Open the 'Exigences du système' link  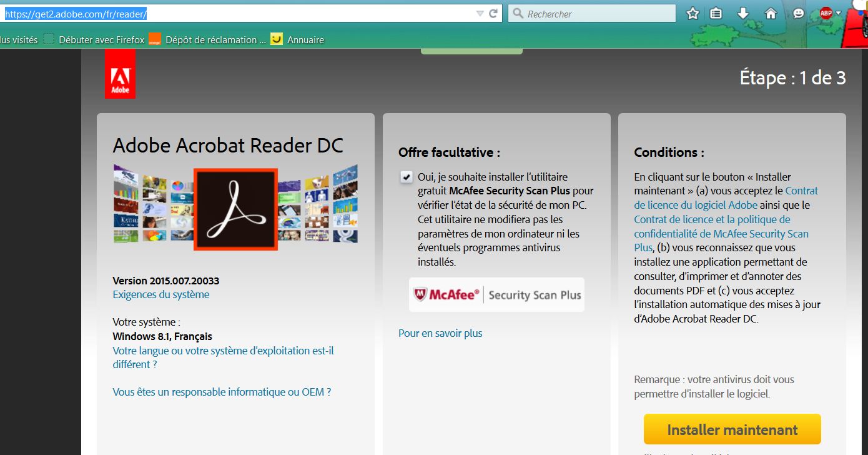(x=161, y=294)
